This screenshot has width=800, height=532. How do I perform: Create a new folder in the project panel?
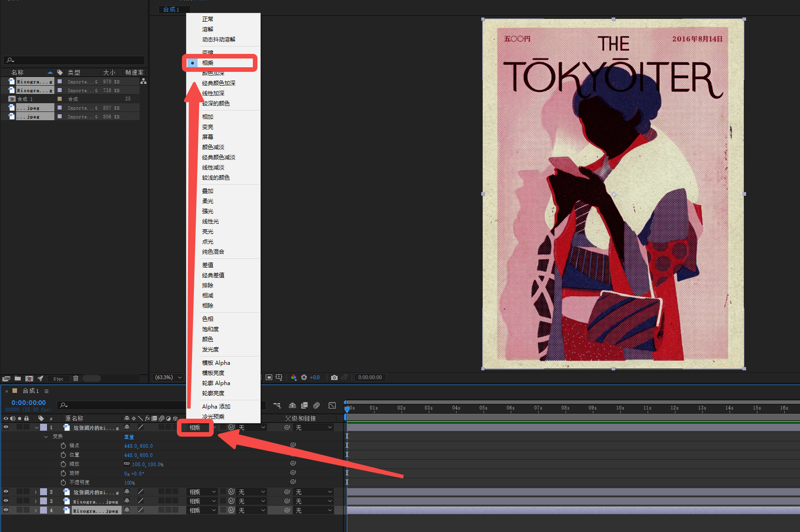[18, 379]
